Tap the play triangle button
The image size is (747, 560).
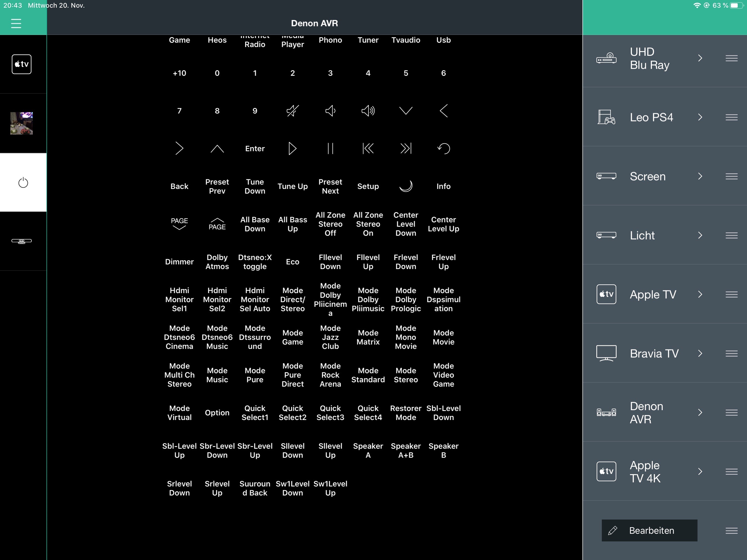coord(293,148)
